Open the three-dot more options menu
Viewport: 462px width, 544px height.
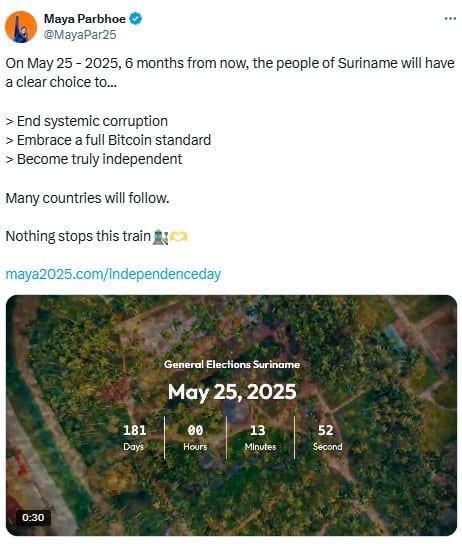450,19
